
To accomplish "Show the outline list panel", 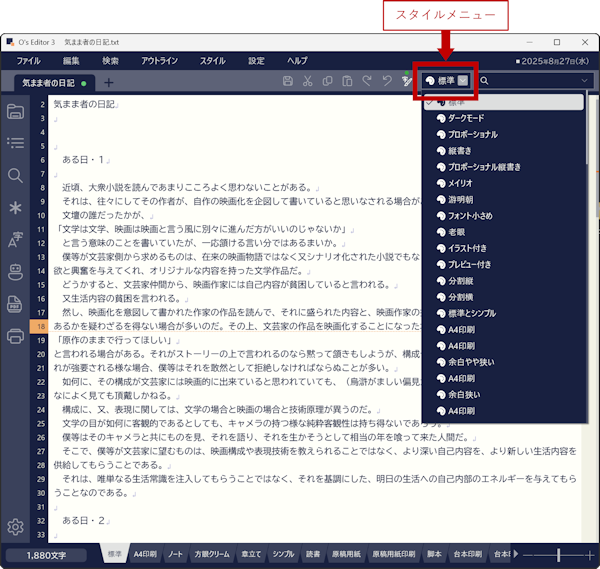I will pos(15,143).
